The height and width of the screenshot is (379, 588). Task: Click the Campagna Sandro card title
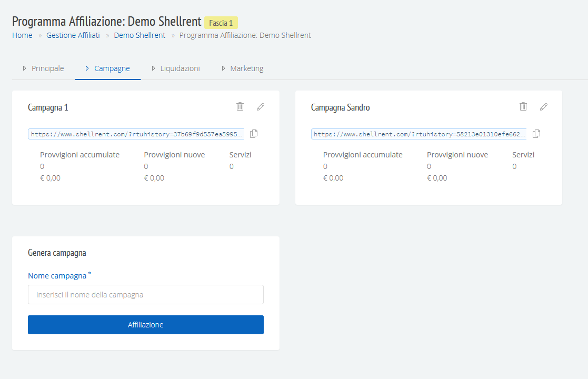pyautogui.click(x=340, y=107)
